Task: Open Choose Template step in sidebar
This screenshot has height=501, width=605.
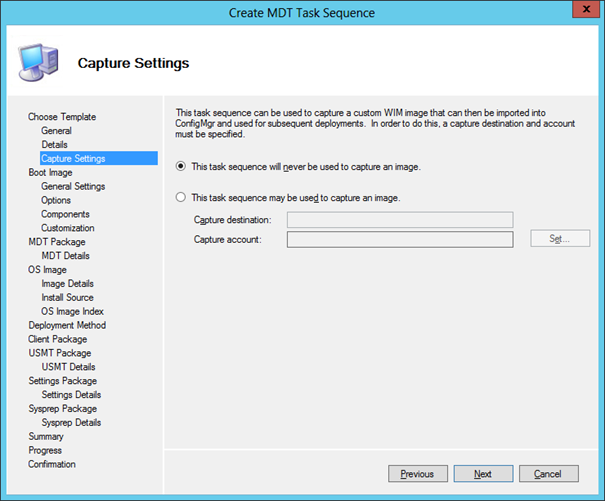Action: tap(62, 117)
